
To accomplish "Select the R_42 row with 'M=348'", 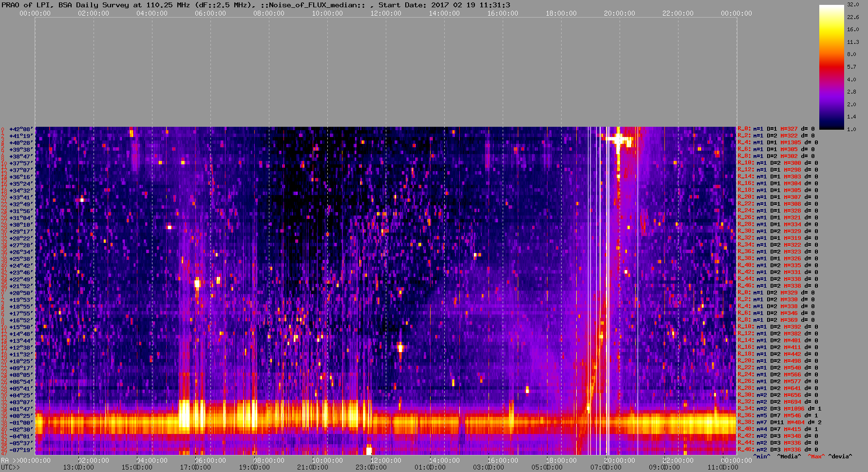I will 778,436.
